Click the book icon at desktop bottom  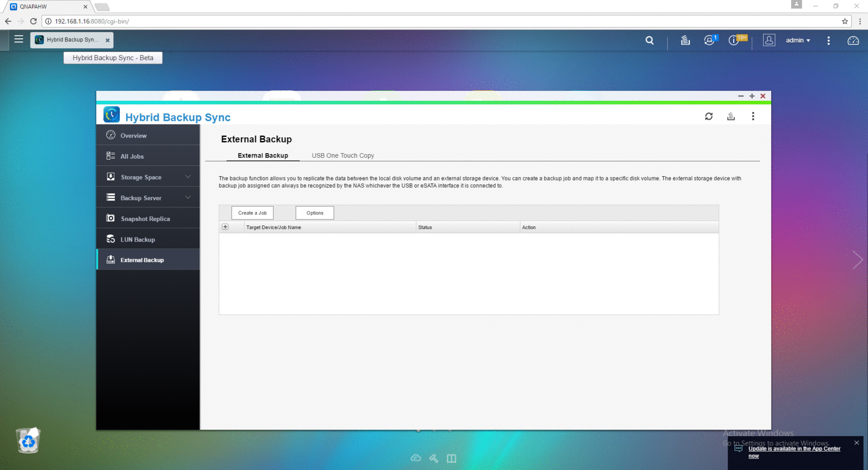coord(451,458)
